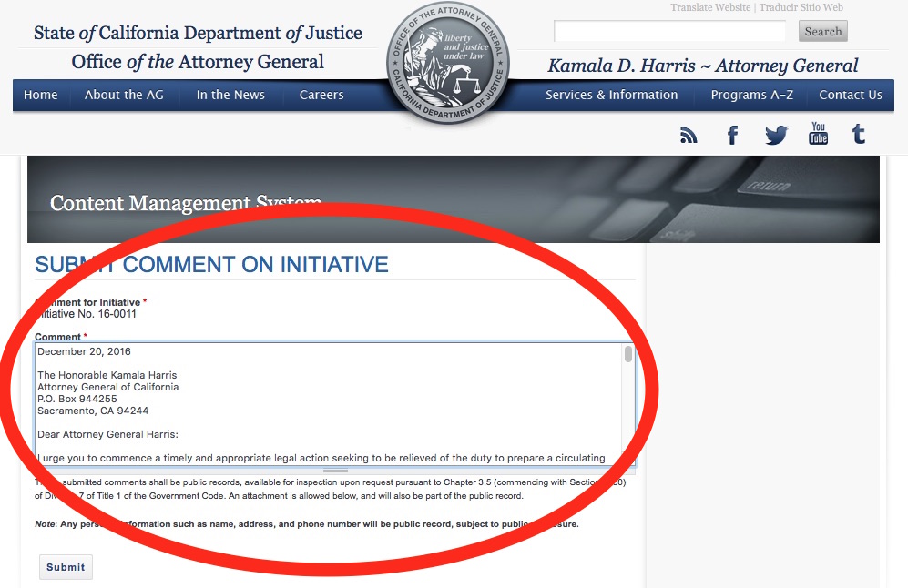The width and height of the screenshot is (908, 588).
Task: Click the Search button
Action: click(x=823, y=31)
